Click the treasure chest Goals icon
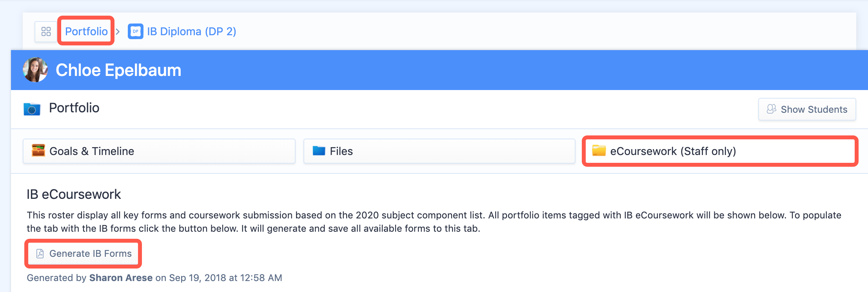 (x=38, y=150)
